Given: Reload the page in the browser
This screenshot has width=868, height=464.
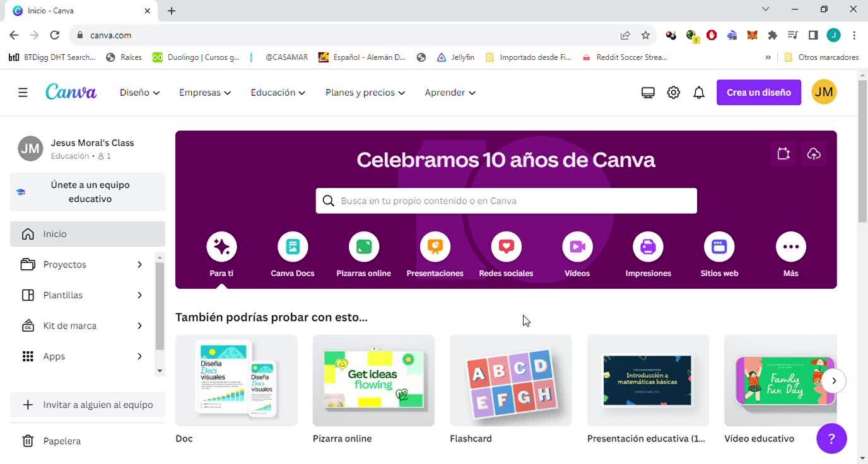Looking at the screenshot, I should [55, 35].
